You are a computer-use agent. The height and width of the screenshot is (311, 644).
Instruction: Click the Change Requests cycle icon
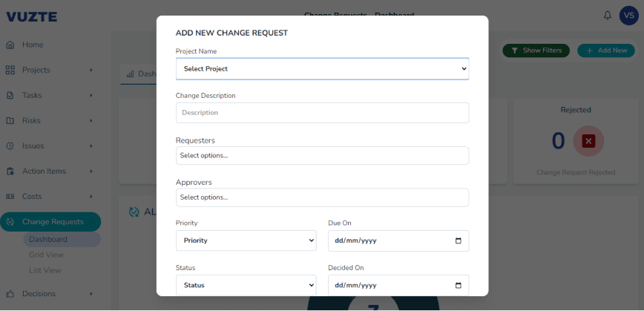10,222
